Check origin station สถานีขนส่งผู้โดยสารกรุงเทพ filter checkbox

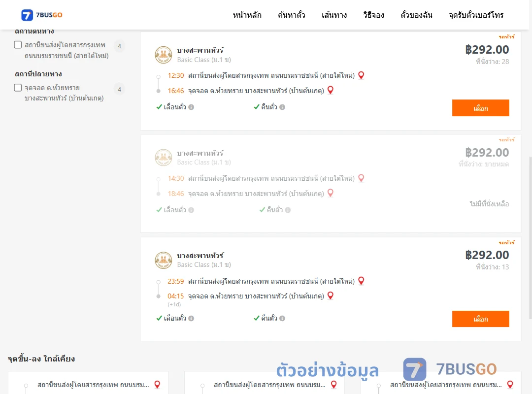point(18,45)
